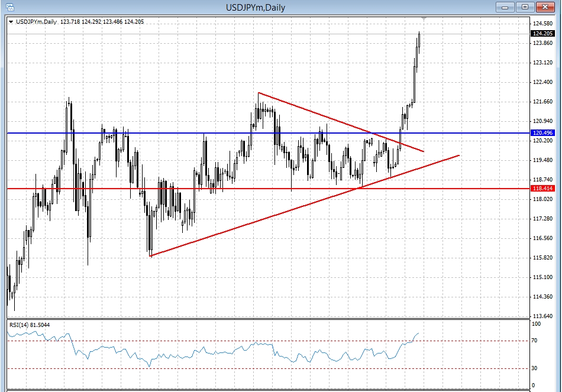Click the title bar text USDJPYm,Daily
The width and height of the screenshot is (562, 392).
click(x=255, y=8)
